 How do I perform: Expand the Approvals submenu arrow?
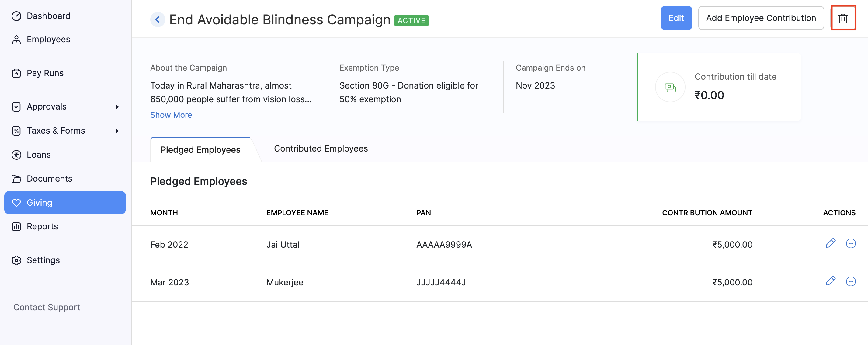coord(117,107)
